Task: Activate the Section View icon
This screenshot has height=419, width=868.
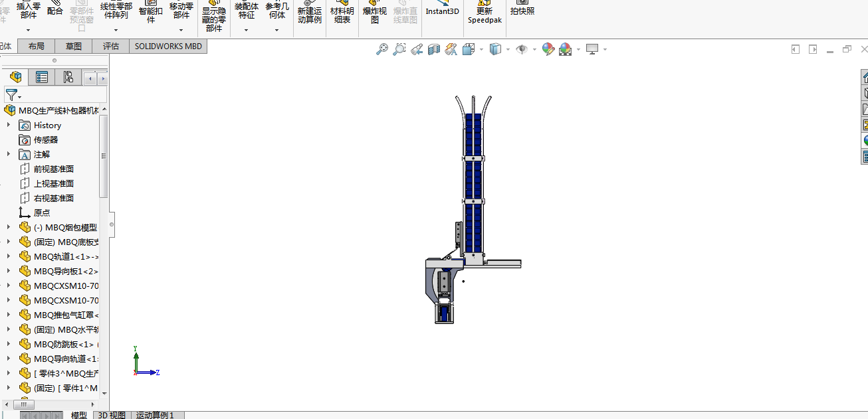Action: coord(434,49)
